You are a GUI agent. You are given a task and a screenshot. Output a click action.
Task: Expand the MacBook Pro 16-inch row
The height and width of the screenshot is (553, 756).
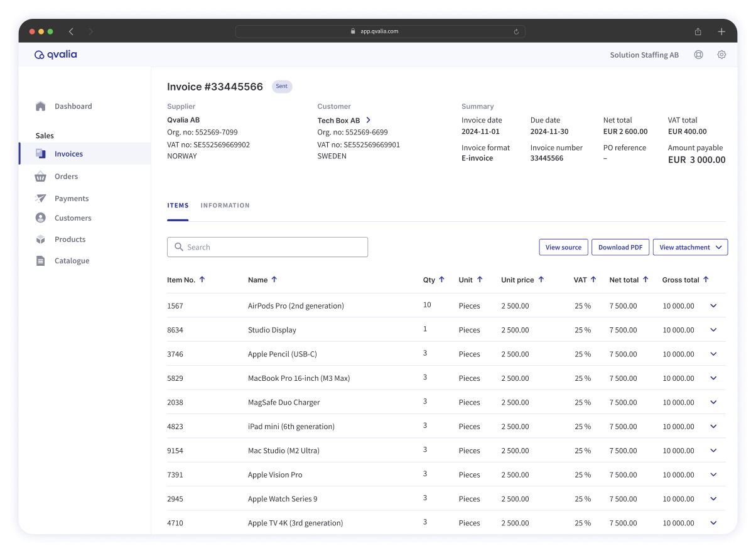point(713,378)
